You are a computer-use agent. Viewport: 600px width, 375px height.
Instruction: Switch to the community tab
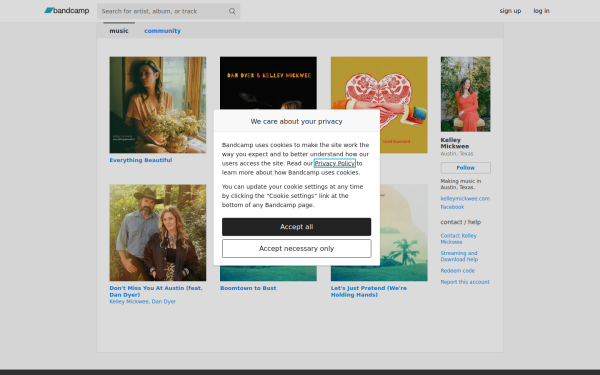pyautogui.click(x=162, y=31)
